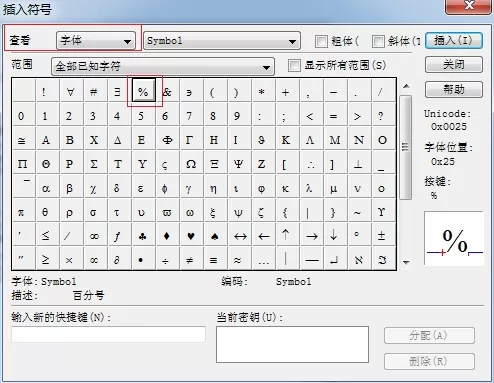Screen dimensions: 494x383
Task: Click the 关闭 close button
Action: 454,64
